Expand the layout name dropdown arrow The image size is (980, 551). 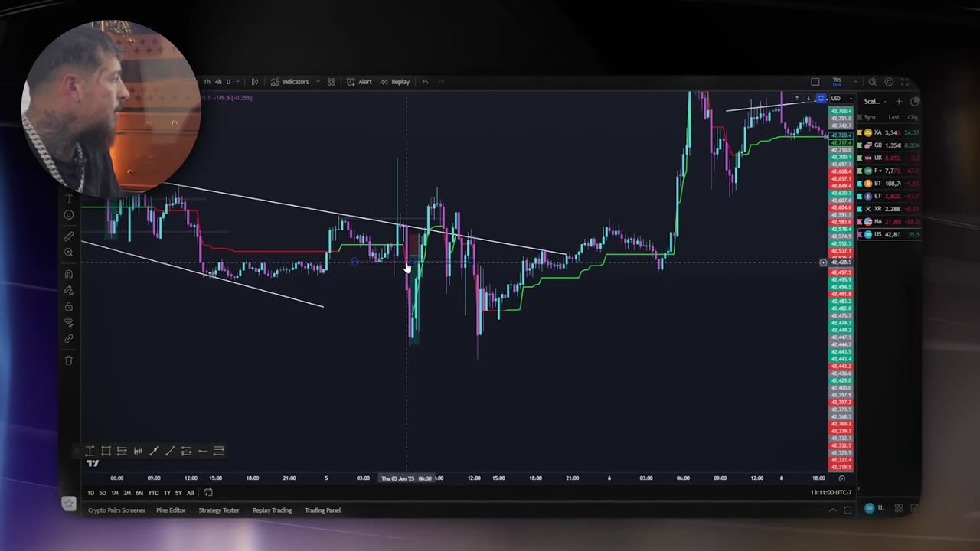pyautogui.click(x=854, y=82)
